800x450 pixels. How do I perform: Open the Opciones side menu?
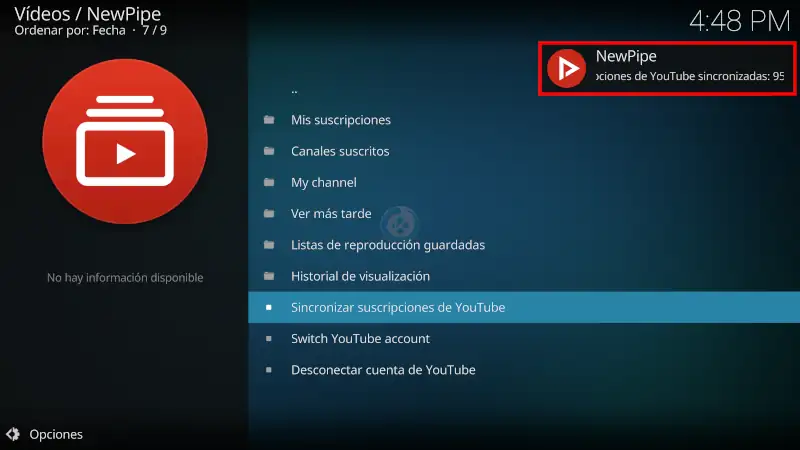click(x=44, y=434)
